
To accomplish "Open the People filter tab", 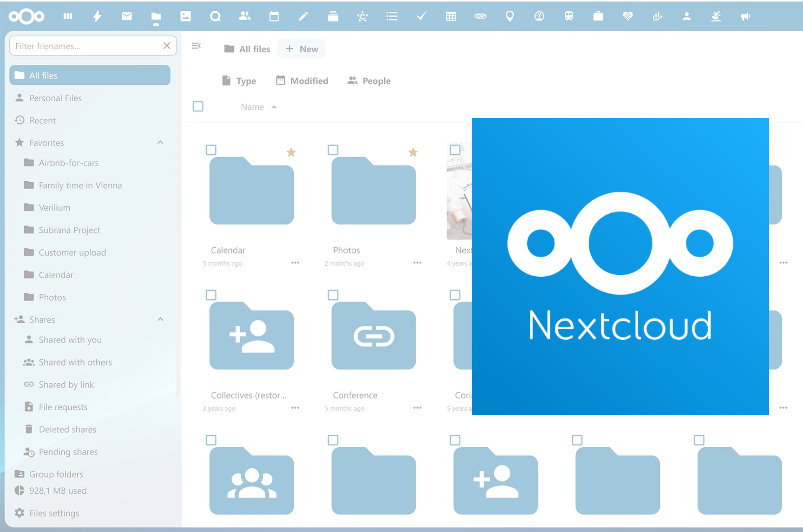I will click(369, 81).
